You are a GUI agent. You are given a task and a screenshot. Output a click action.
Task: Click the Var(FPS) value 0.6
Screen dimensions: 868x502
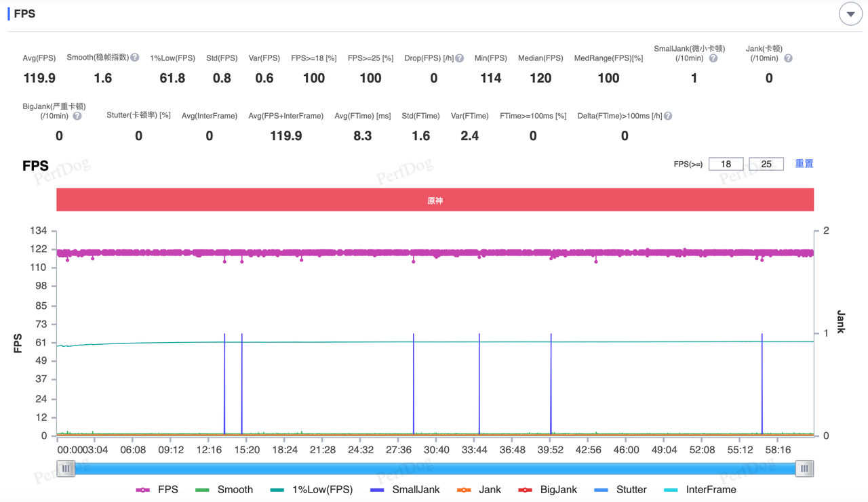(x=264, y=78)
